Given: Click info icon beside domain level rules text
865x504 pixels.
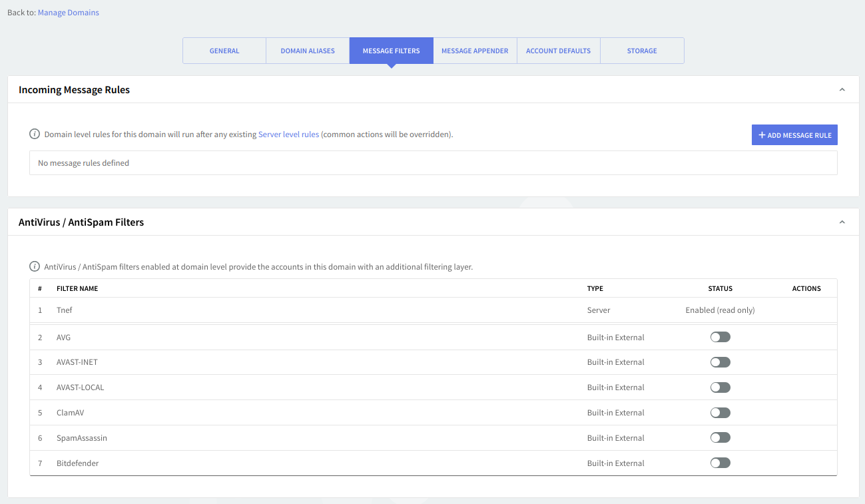Looking at the screenshot, I should pyautogui.click(x=35, y=134).
